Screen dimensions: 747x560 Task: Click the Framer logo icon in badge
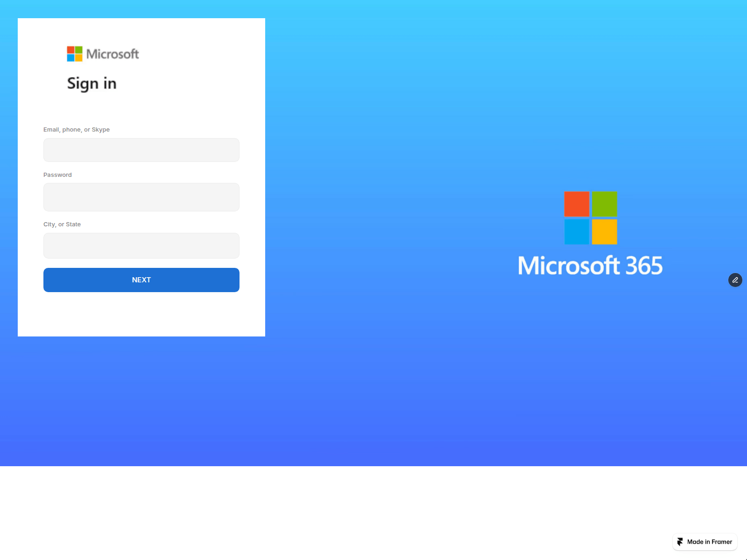click(x=680, y=542)
